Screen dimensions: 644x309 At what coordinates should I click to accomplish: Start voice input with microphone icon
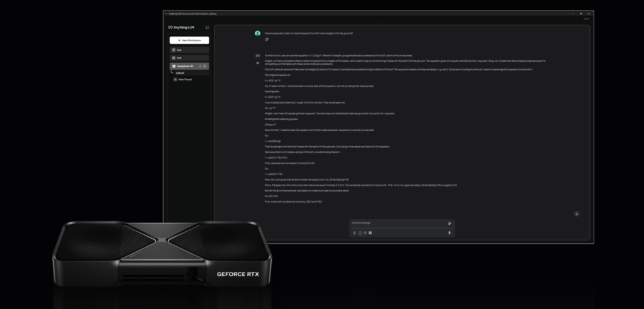point(449,232)
